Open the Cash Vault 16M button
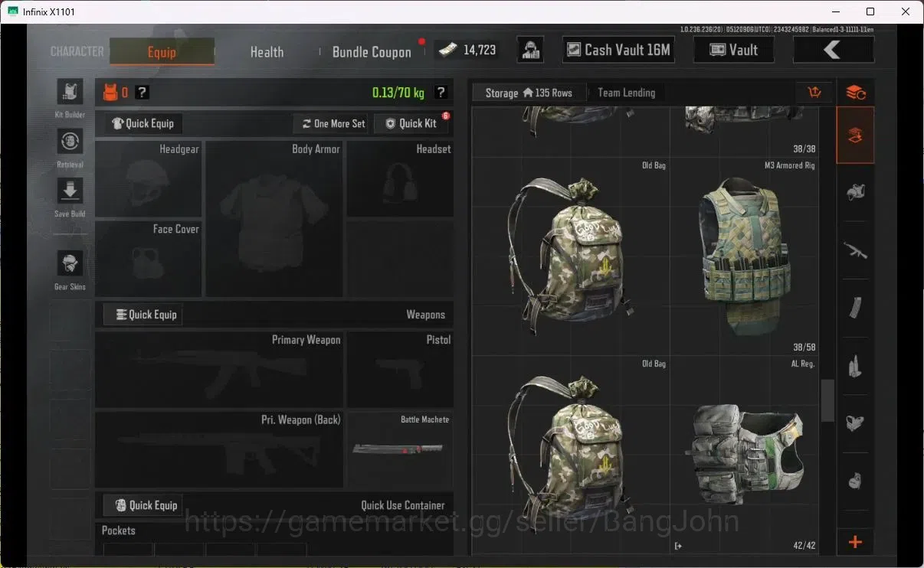The height and width of the screenshot is (568, 924). coord(618,51)
